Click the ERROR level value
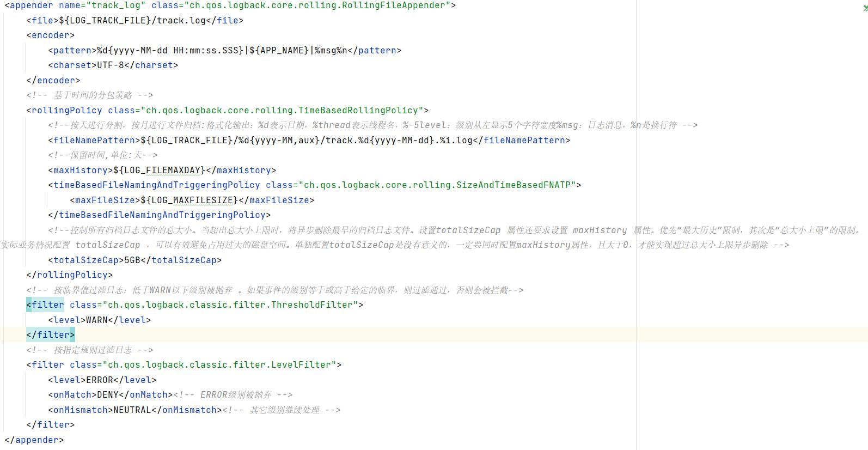The image size is (868, 450). [100, 380]
